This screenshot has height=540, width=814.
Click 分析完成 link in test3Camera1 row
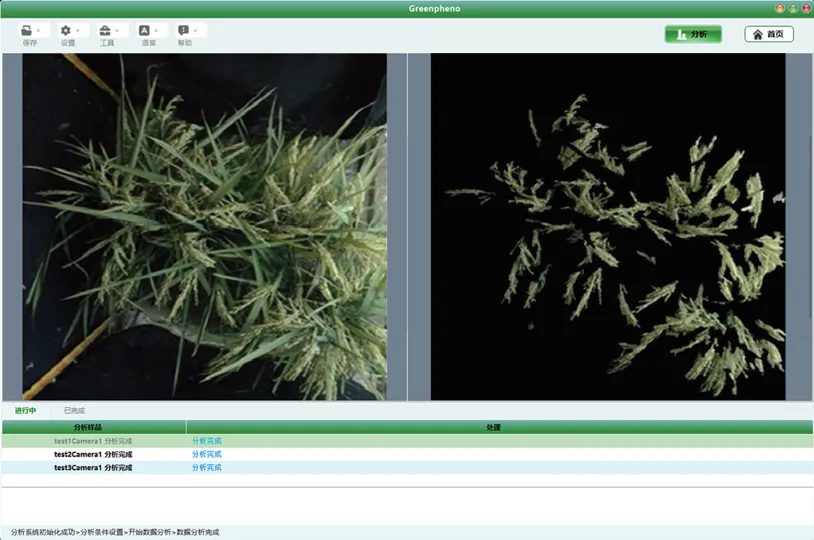pyautogui.click(x=207, y=467)
